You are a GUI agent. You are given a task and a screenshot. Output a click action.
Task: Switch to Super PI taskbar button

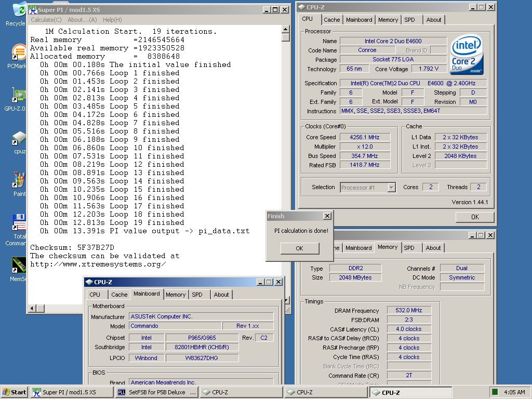[72, 392]
